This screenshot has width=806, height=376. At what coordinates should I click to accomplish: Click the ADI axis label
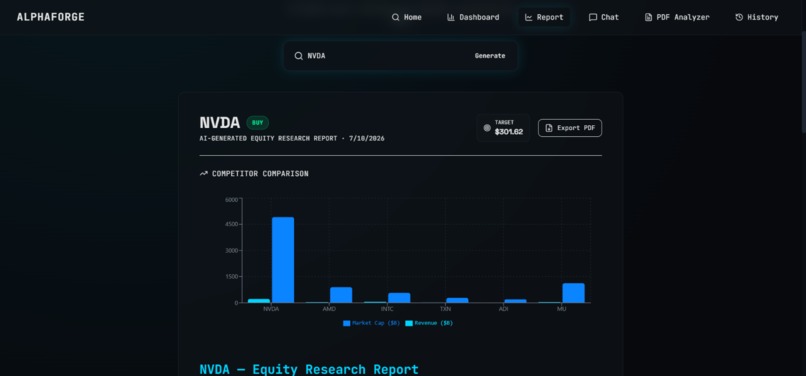[504, 309]
